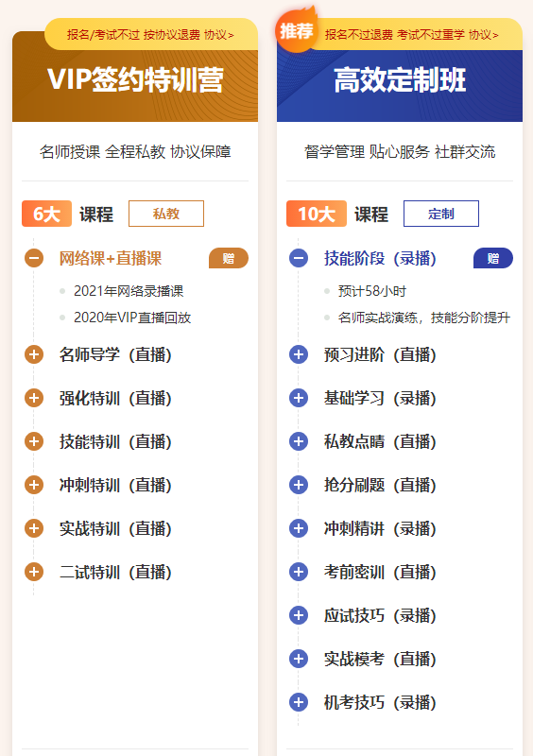This screenshot has width=533, height=756.
Task: Click blue plus beside 考前密训 (直播)
Action: pos(299,573)
